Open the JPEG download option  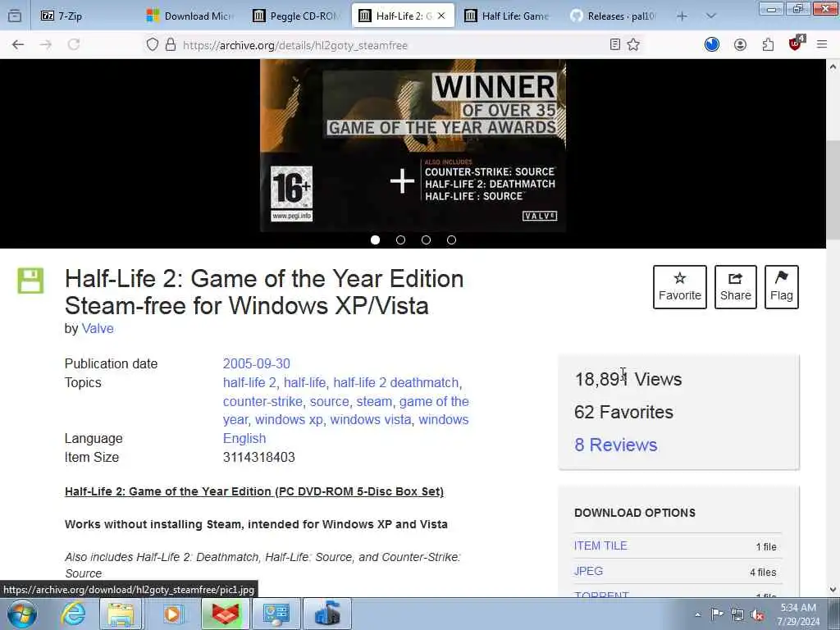(x=589, y=571)
